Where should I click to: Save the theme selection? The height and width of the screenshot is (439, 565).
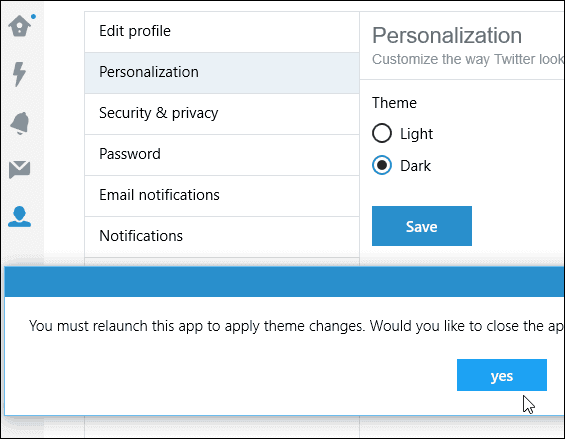(422, 226)
